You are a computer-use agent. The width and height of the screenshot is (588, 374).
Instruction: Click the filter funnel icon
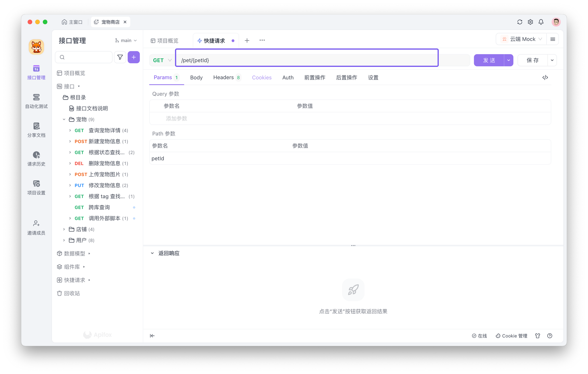coord(120,57)
